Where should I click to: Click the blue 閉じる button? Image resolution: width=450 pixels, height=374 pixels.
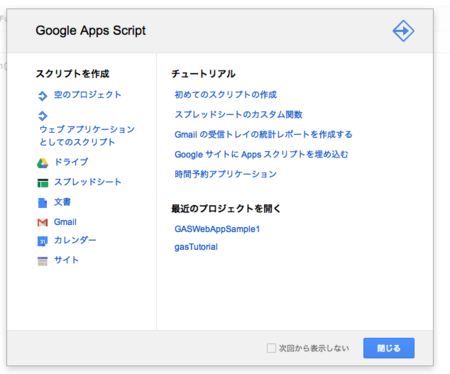click(x=389, y=348)
